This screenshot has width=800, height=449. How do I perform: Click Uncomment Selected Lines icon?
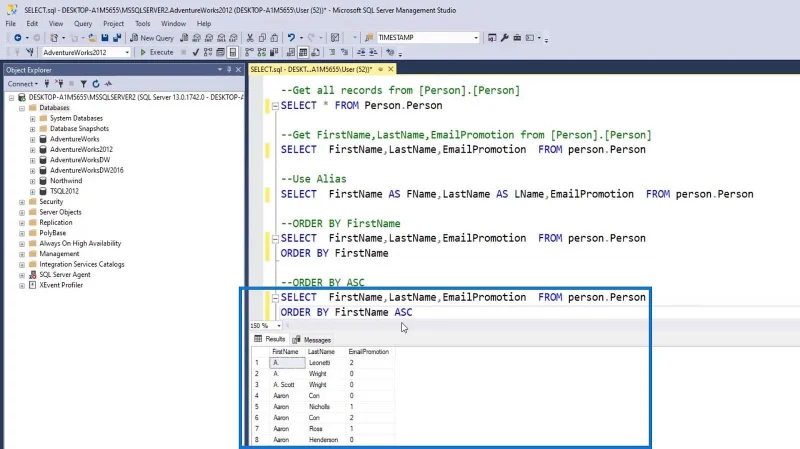pos(344,52)
